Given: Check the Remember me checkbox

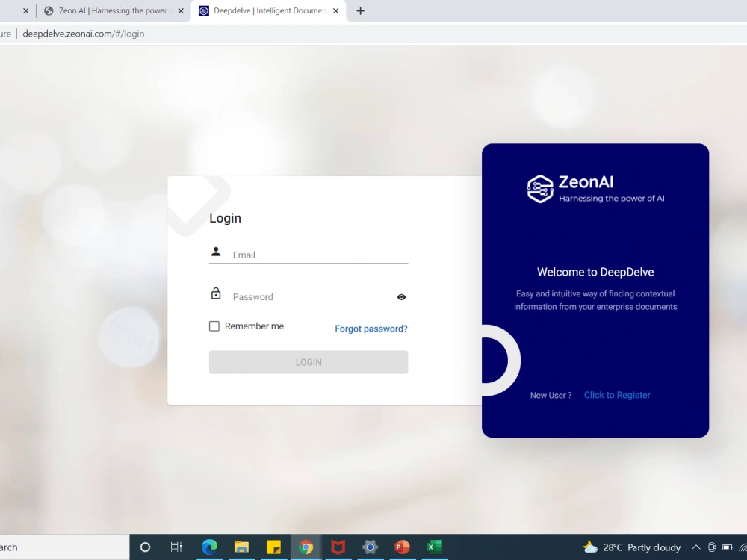Looking at the screenshot, I should (214, 326).
